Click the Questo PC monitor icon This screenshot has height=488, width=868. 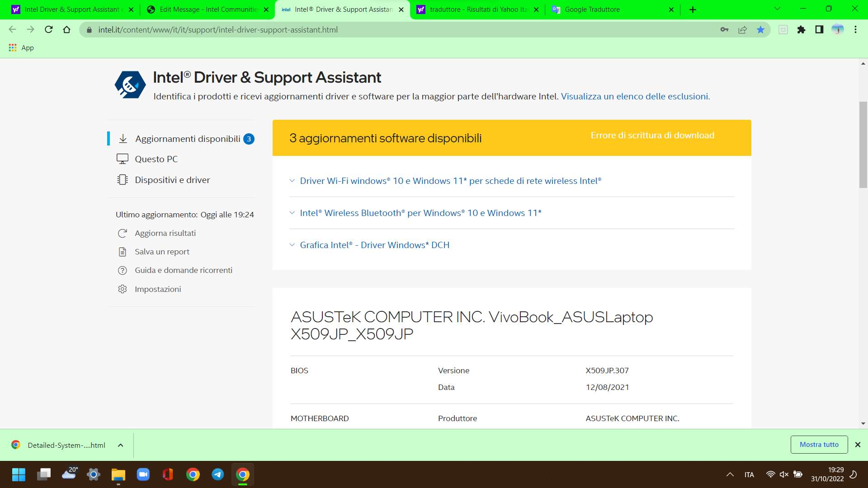click(x=123, y=159)
